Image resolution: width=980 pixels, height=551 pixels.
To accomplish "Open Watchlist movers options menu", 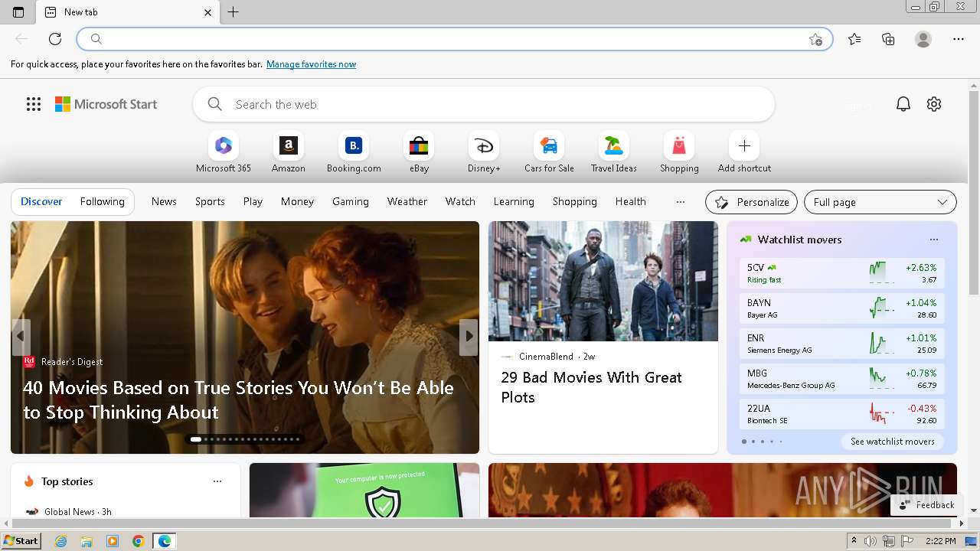I will (933, 240).
